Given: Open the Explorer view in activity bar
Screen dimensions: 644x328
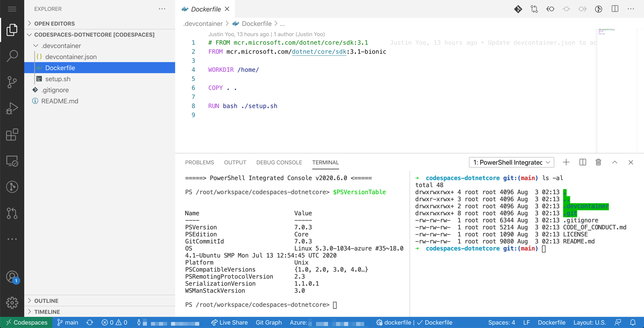Looking at the screenshot, I should pyautogui.click(x=12, y=30).
